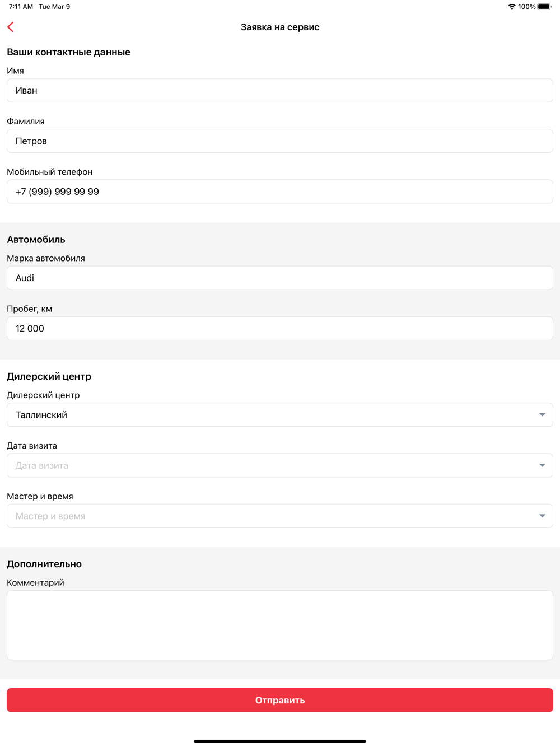Image resolution: width=560 pixels, height=747 pixels.
Task: Open the dealer center dropdown arrow
Action: 542,415
